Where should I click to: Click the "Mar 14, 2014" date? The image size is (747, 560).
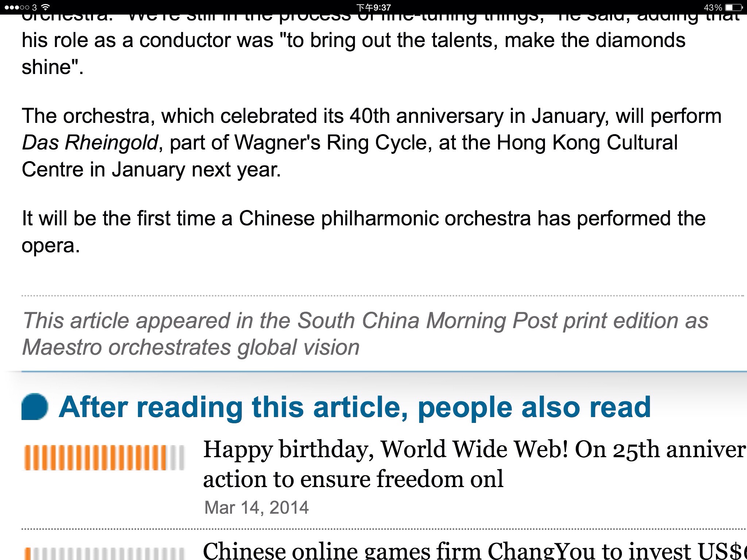tap(256, 507)
